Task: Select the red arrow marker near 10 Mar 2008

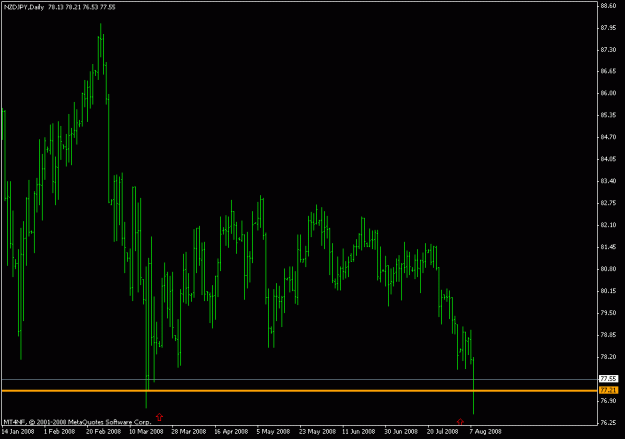Action: point(159,417)
